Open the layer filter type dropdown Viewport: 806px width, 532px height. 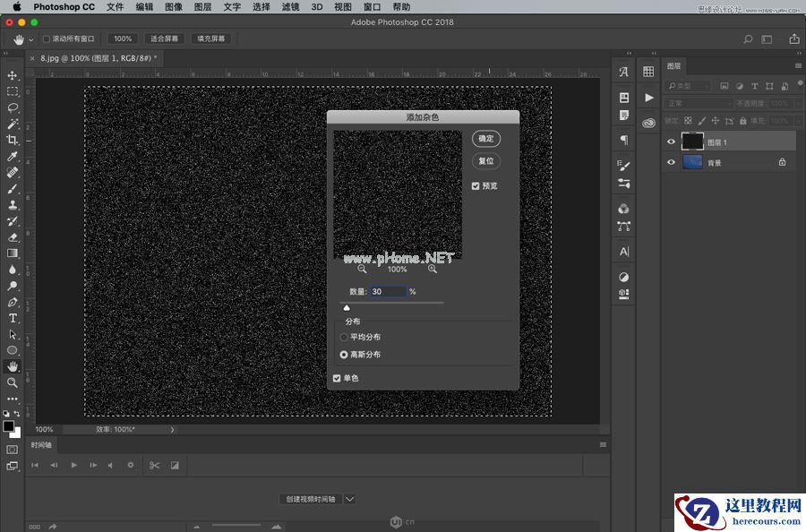pyautogui.click(x=689, y=86)
